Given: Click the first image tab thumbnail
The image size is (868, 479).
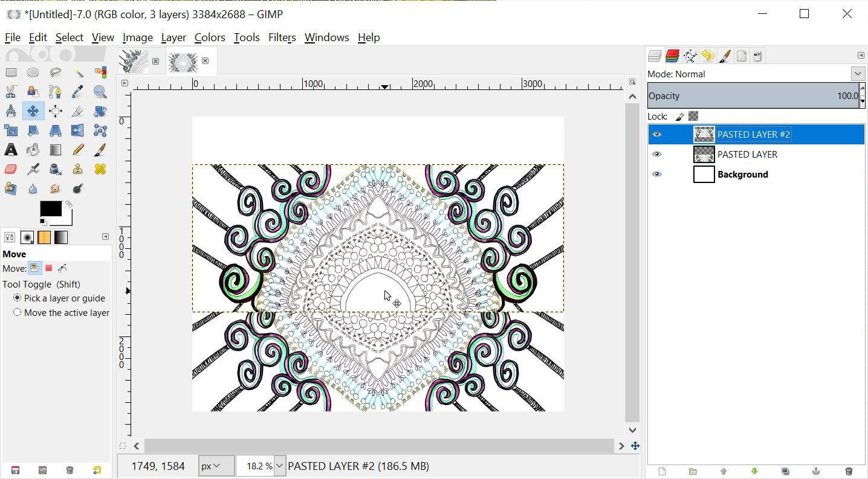Looking at the screenshot, I should (134, 61).
